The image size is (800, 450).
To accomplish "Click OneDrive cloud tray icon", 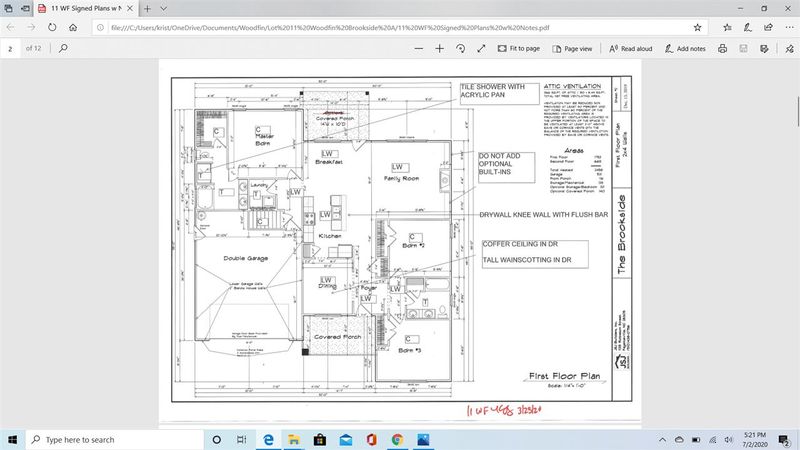I will pos(679,439).
